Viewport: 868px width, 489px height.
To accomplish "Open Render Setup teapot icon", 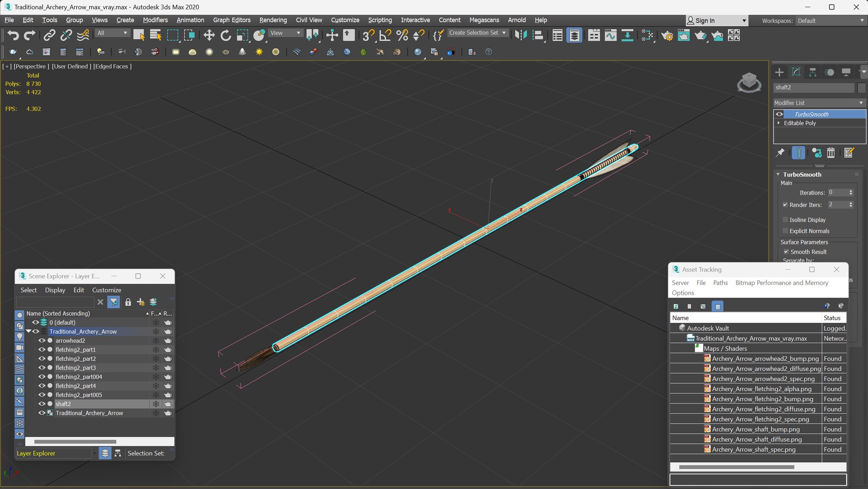I will pos(667,35).
